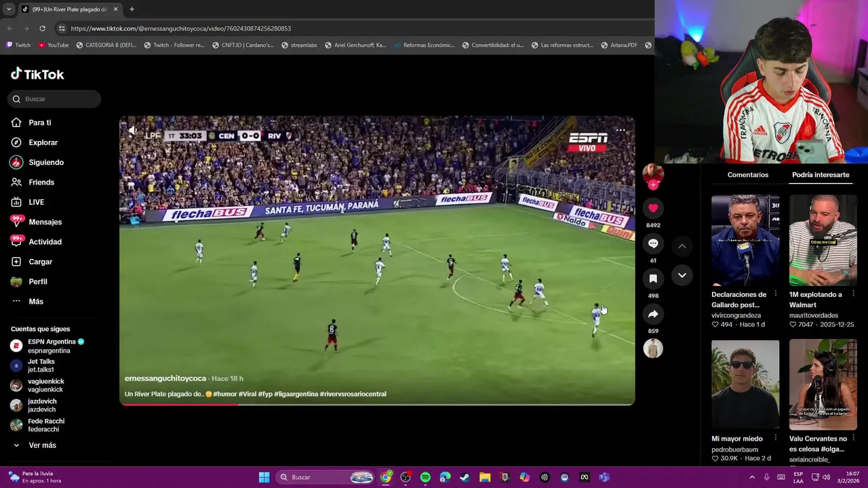Open the 1M explotando a Walmart thumbnail
868x488 pixels.
pos(823,241)
